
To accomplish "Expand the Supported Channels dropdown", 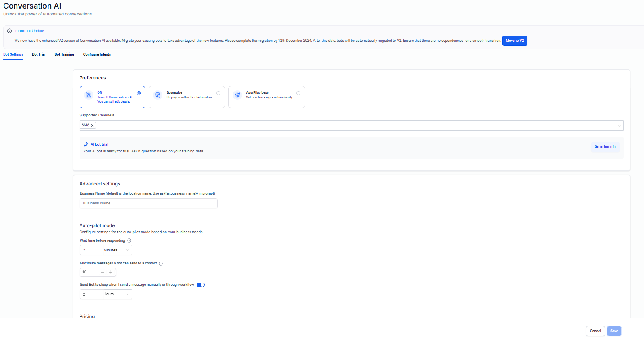I will [x=619, y=126].
